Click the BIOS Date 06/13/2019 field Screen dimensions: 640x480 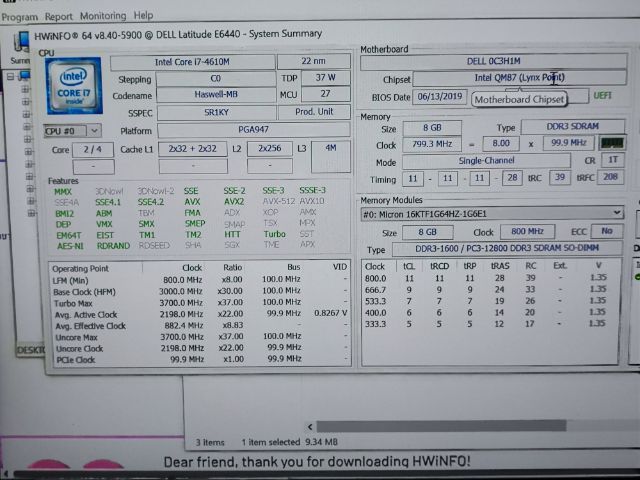click(441, 97)
